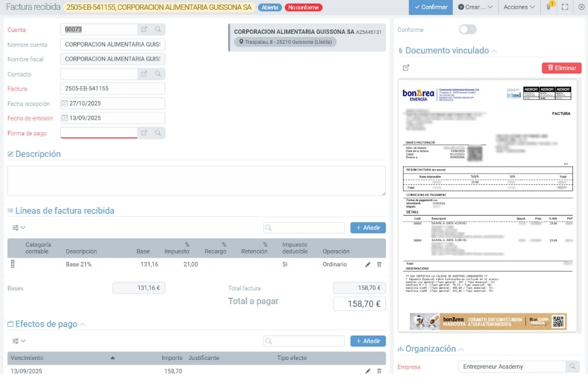This screenshot has height=392, width=588.
Task: Collapse the Efectos de pago section
Action: click(82, 324)
